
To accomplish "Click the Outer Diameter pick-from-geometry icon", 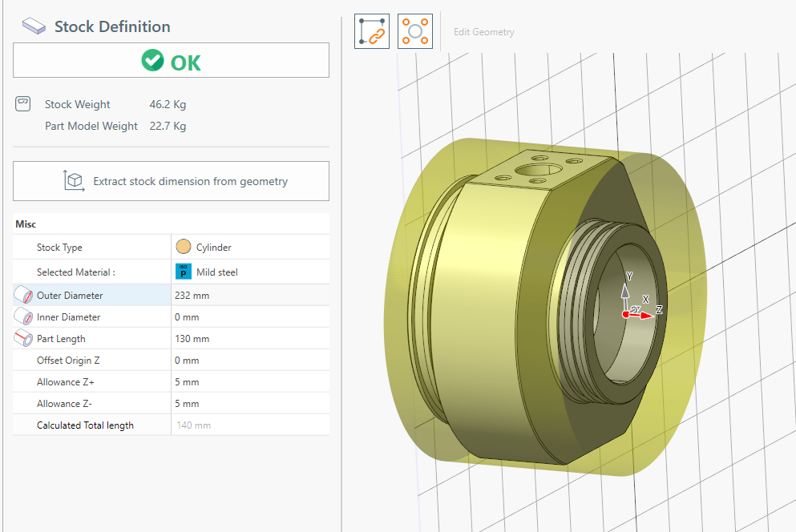I will point(23,296).
